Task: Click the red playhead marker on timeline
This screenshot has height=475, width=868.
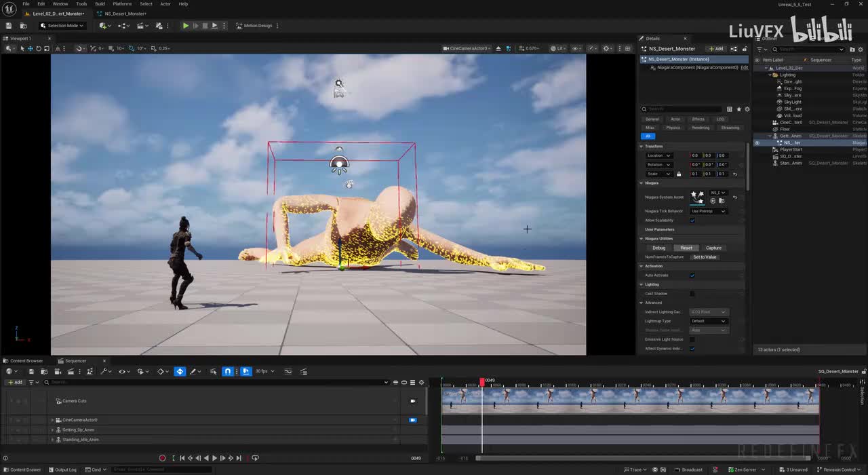Action: click(x=482, y=381)
